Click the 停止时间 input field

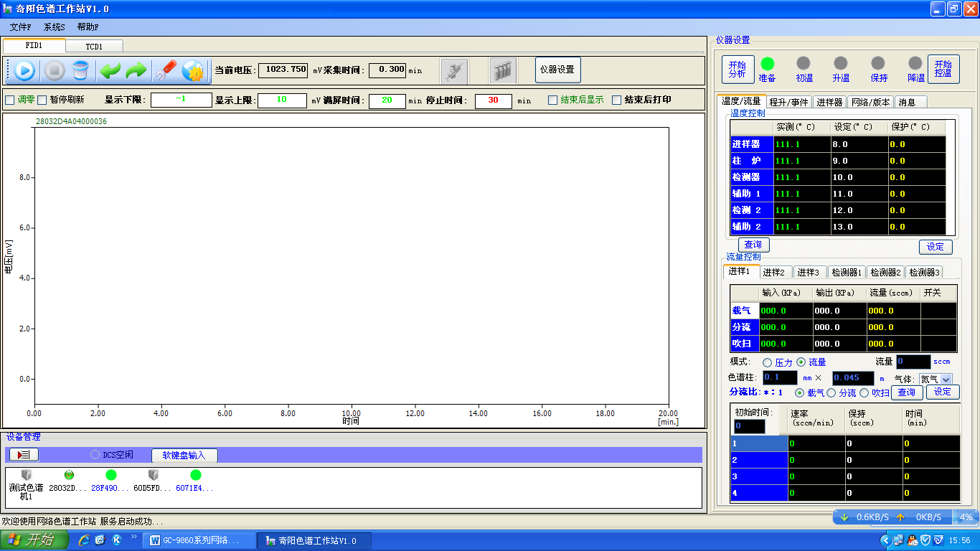493,100
